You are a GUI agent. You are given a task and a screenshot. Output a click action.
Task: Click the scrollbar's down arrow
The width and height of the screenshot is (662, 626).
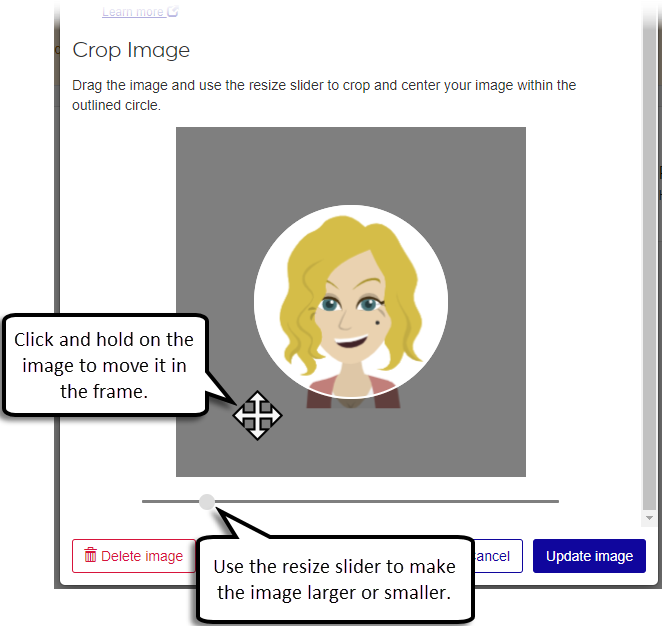point(649,518)
